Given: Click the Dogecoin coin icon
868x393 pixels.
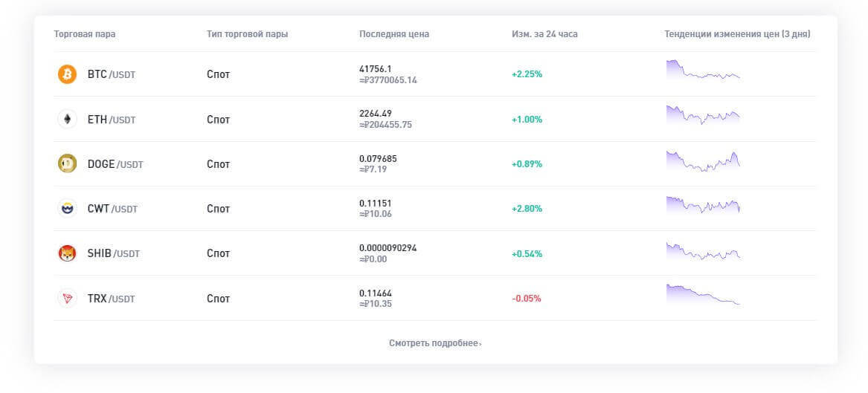Looking at the screenshot, I should click(67, 163).
